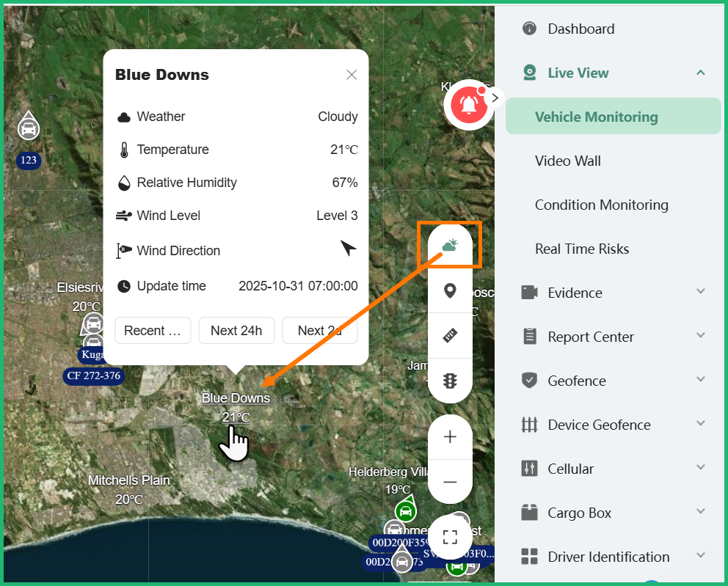This screenshot has width=728, height=586.
Task: Expand the Driver Identification section
Action: (x=700, y=557)
